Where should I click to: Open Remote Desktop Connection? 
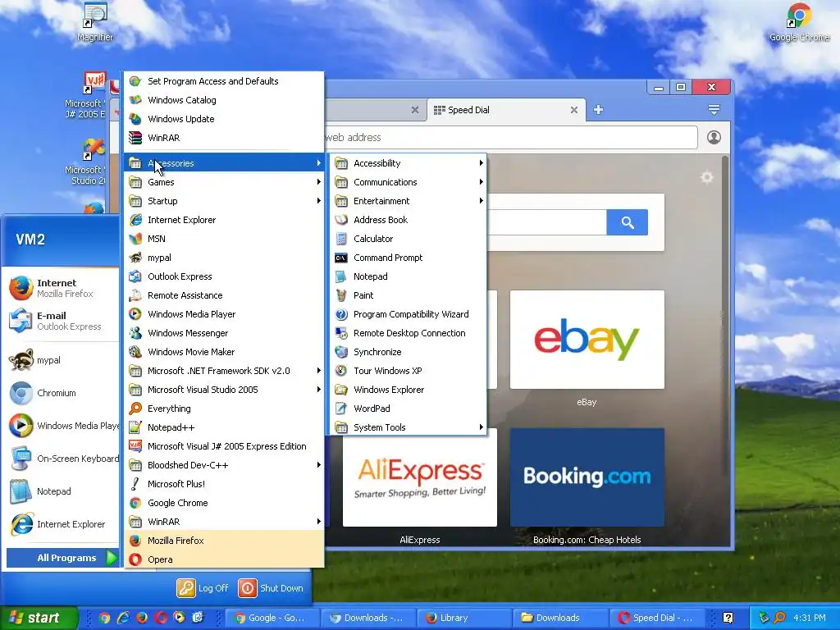(x=409, y=333)
